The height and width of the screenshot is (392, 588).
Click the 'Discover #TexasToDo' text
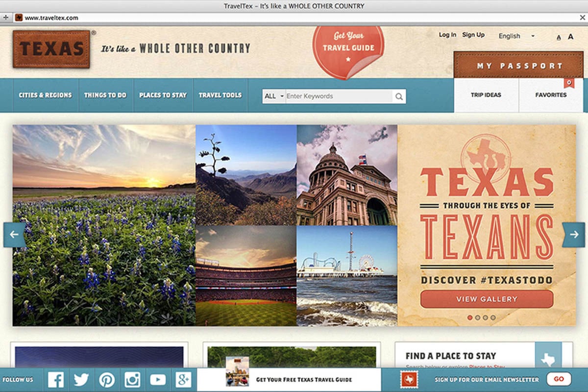tap(487, 280)
